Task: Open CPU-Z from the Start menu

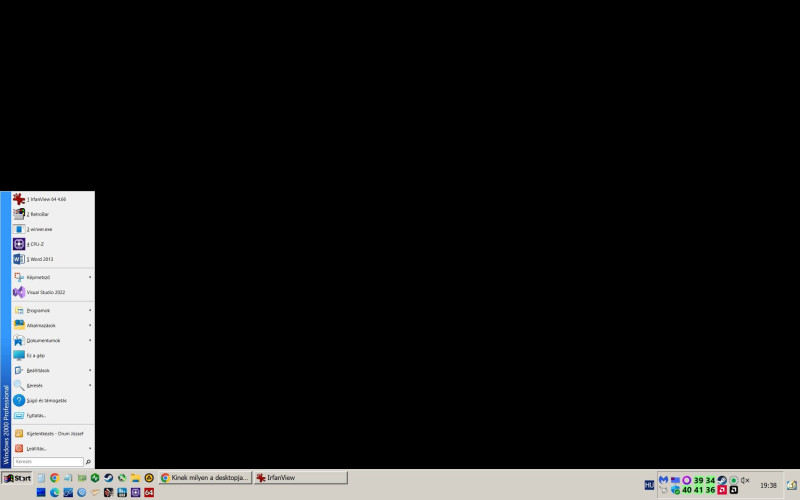Action: [53, 244]
